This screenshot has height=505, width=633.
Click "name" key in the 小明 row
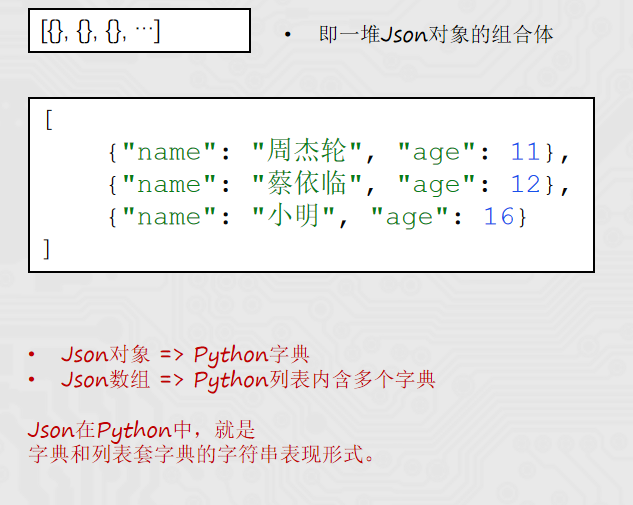tap(169, 216)
